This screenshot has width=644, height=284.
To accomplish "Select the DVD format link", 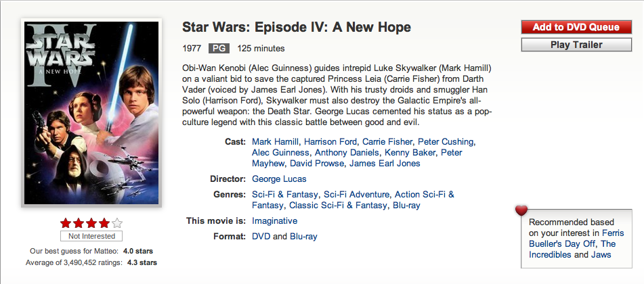I will (261, 237).
